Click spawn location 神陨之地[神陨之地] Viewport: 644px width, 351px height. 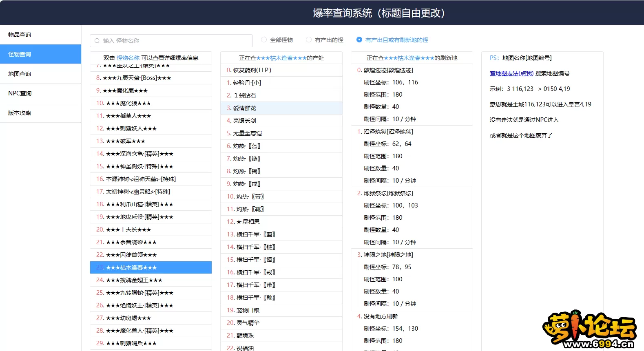click(x=388, y=255)
